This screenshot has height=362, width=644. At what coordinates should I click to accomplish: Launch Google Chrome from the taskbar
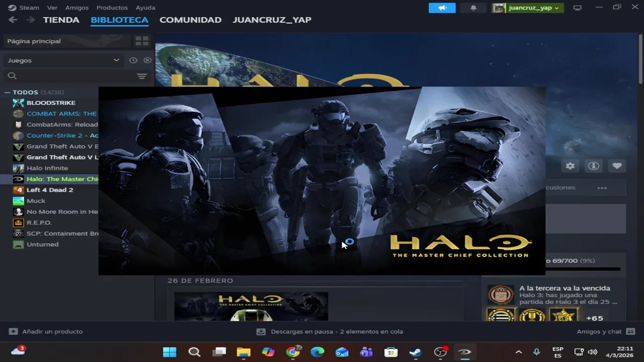click(x=293, y=352)
